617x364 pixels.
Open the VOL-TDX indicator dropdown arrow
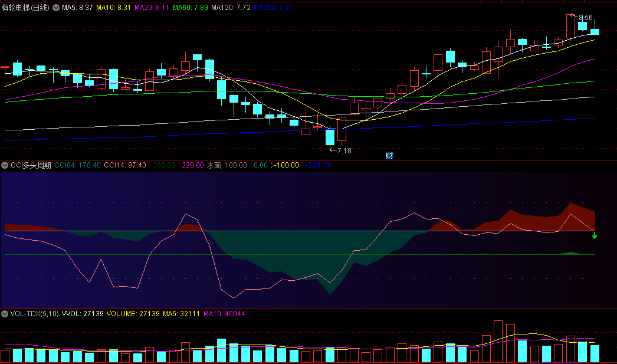(x=5, y=314)
